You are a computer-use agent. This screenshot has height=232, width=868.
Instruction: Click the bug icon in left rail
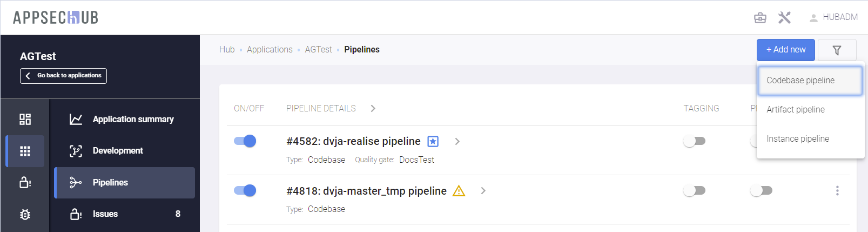coord(25,215)
